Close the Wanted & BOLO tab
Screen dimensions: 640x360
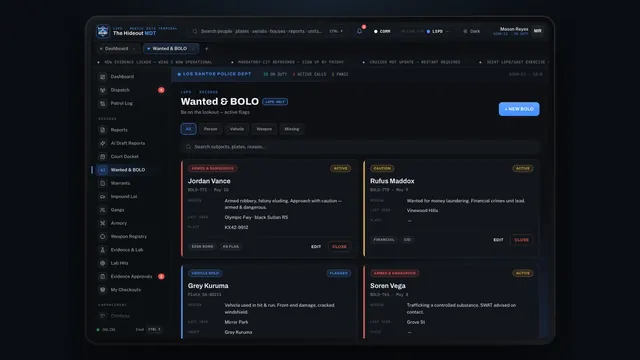point(193,49)
